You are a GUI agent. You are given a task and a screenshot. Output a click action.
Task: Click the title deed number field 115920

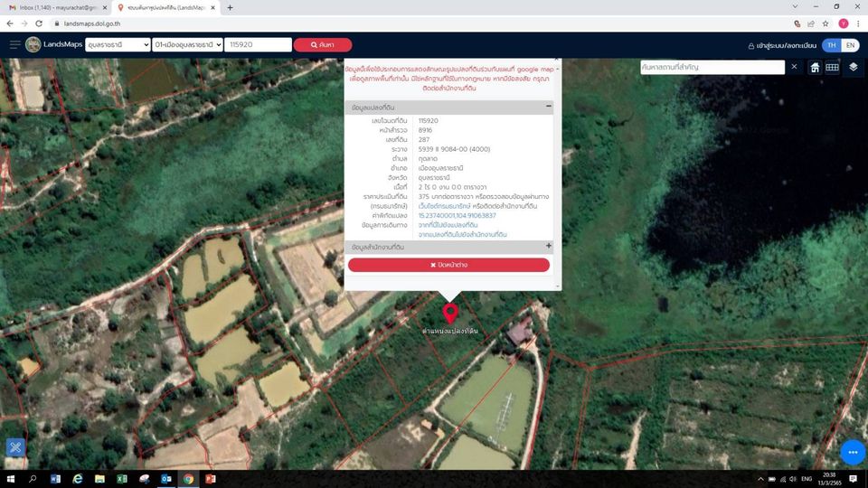point(258,45)
